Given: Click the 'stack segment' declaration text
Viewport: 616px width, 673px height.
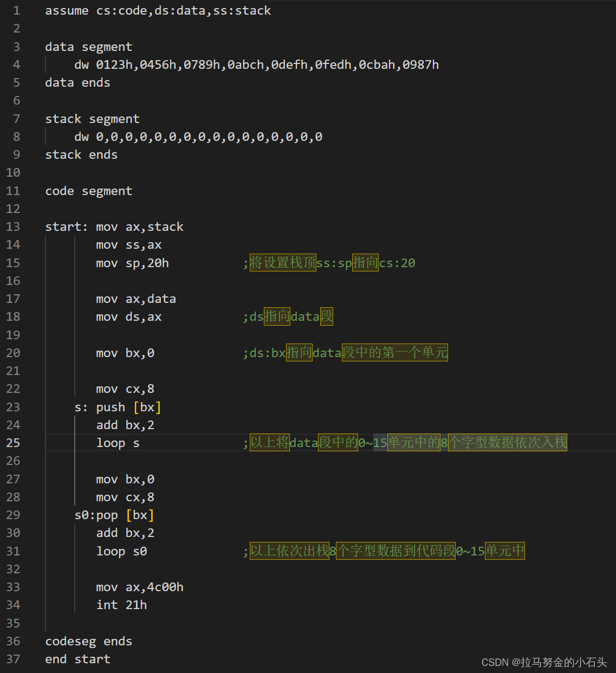Looking at the screenshot, I should click(92, 119).
